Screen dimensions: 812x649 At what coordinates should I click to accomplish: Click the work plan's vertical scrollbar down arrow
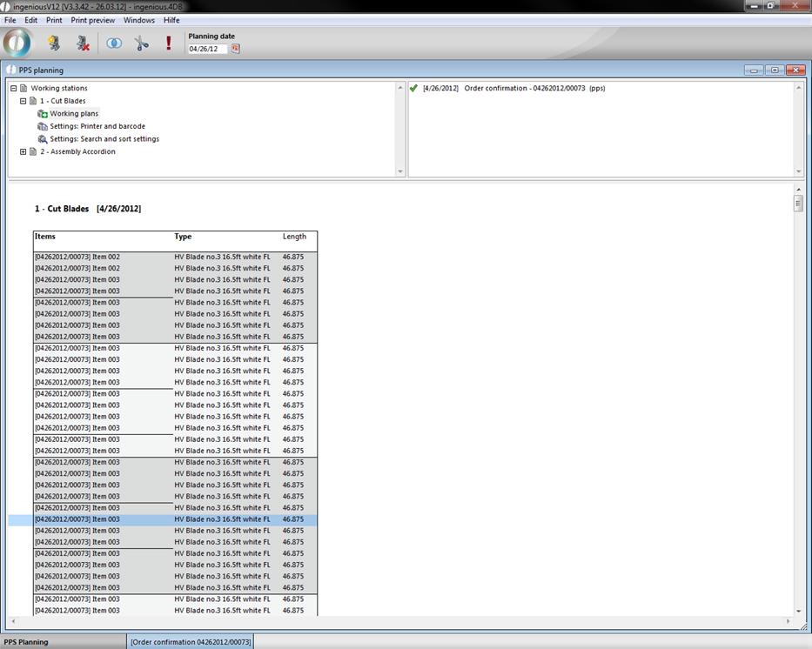(798, 611)
